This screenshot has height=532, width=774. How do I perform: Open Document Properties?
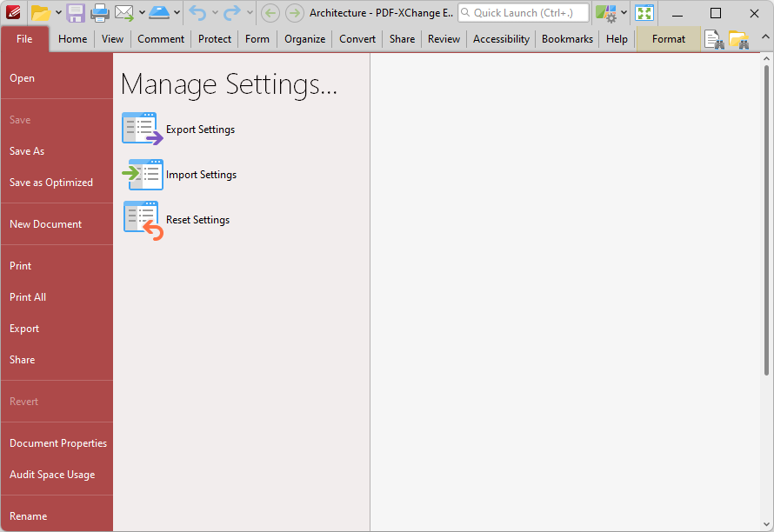[x=57, y=443]
